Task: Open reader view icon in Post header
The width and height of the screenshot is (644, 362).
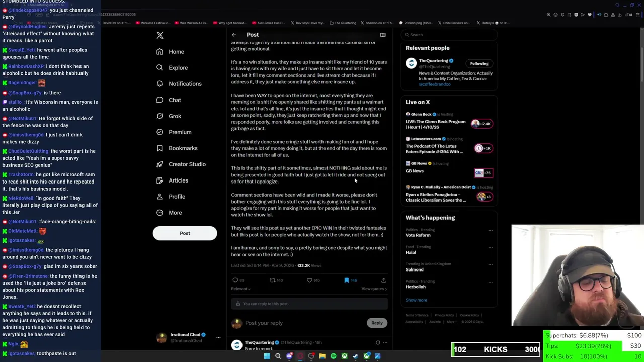Action: [383, 35]
